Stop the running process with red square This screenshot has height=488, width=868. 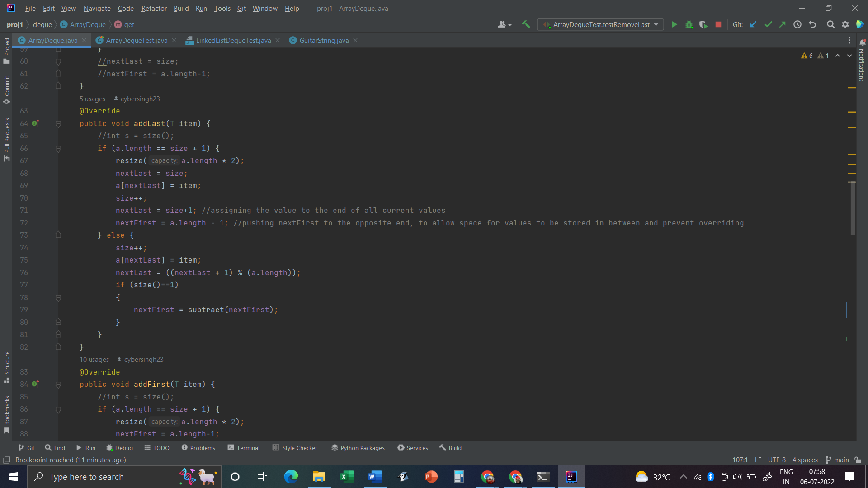click(x=718, y=25)
